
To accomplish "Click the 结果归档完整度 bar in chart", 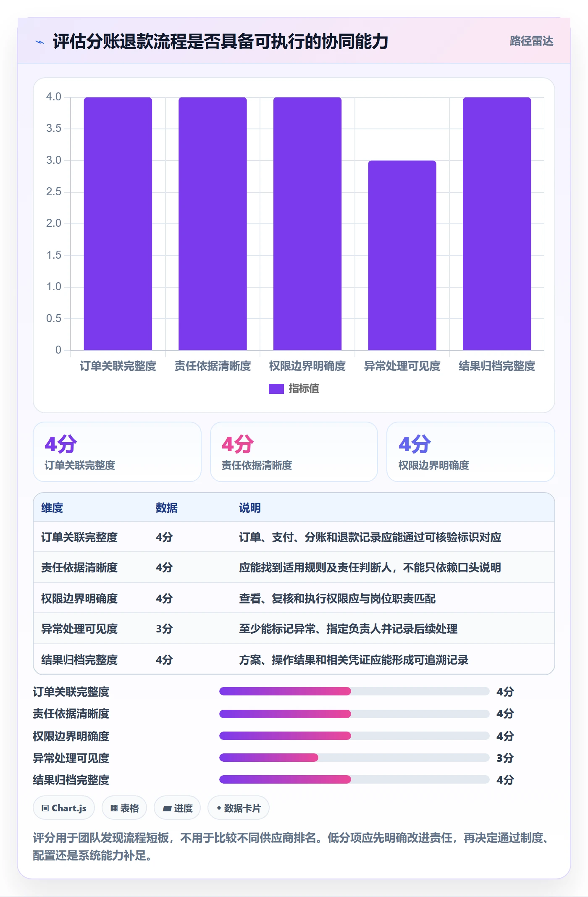I will [x=497, y=224].
